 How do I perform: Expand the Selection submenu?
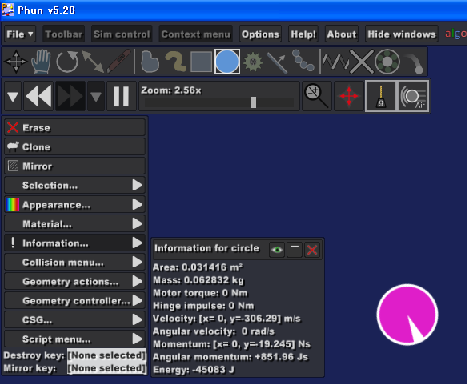[x=75, y=185]
